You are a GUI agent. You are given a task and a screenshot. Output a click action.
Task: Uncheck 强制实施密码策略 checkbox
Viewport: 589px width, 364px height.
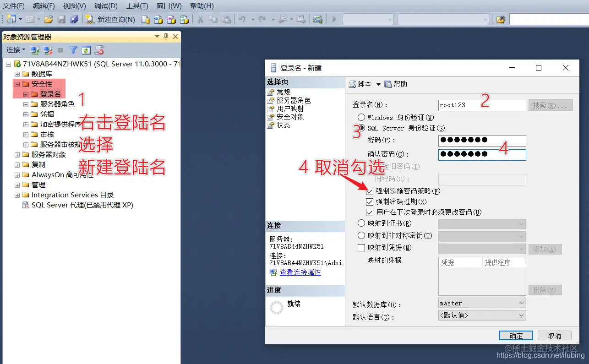[370, 191]
